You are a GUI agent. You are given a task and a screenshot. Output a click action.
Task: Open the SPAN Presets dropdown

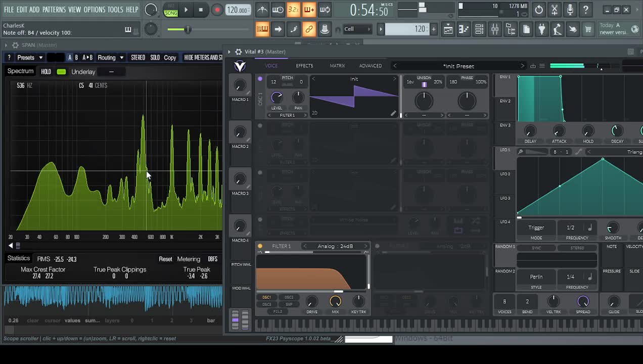29,58
